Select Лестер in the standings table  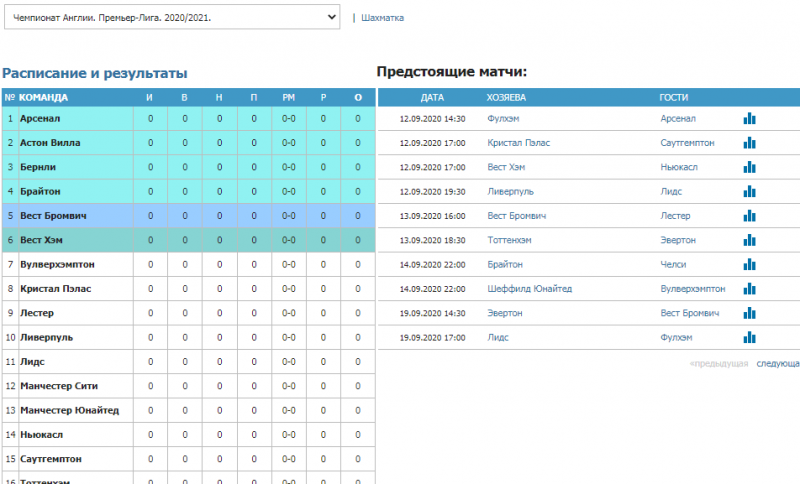pyautogui.click(x=37, y=313)
